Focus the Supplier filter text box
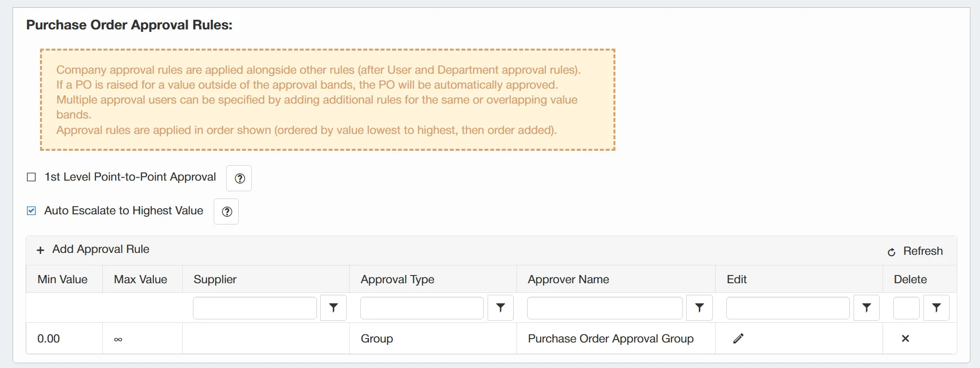The width and height of the screenshot is (980, 368). pyautogui.click(x=255, y=308)
